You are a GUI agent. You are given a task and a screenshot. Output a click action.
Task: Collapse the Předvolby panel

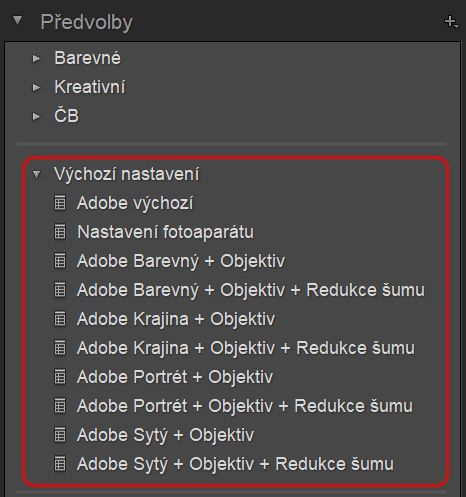(17, 21)
